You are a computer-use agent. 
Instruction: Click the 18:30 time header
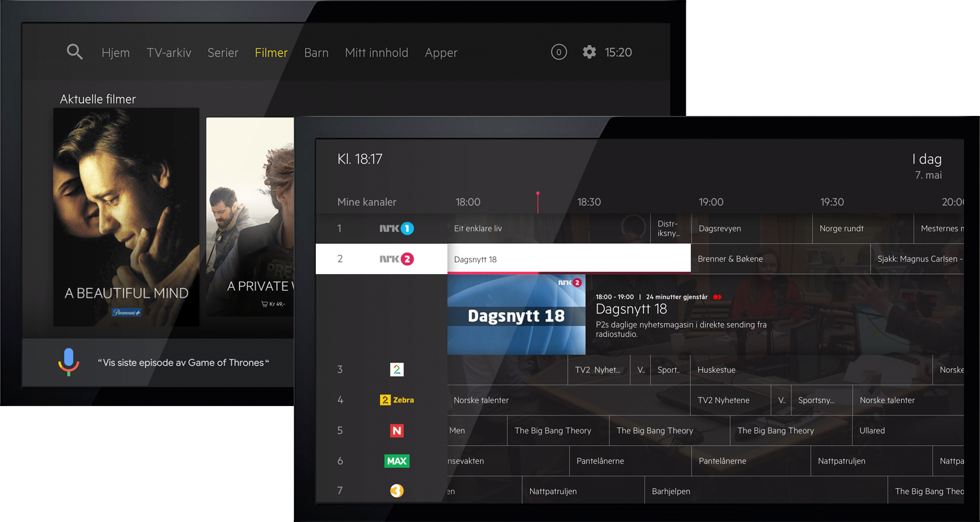589,202
